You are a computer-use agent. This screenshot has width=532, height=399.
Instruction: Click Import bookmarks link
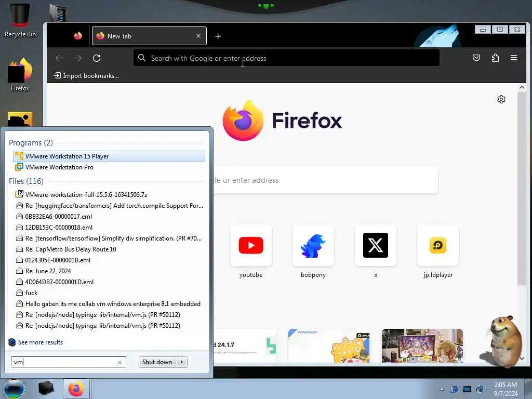click(x=86, y=76)
